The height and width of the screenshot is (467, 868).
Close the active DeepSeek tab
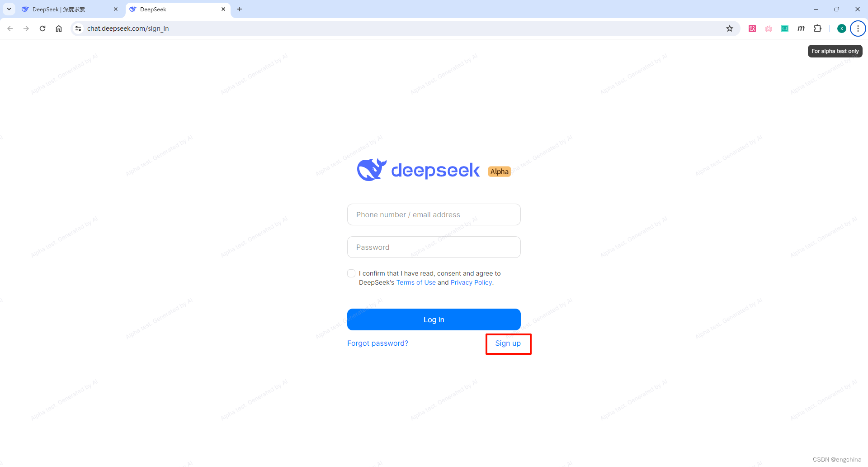point(223,9)
